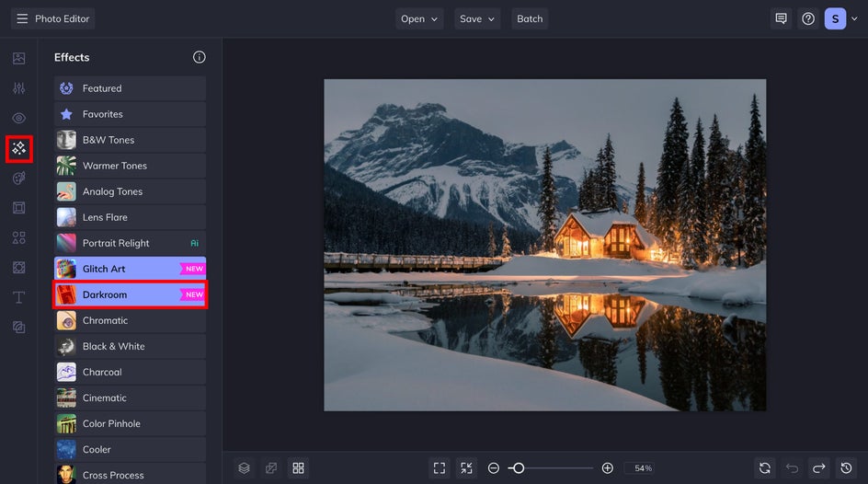Open the Charcoal category
The width and height of the screenshot is (868, 484).
pos(130,372)
